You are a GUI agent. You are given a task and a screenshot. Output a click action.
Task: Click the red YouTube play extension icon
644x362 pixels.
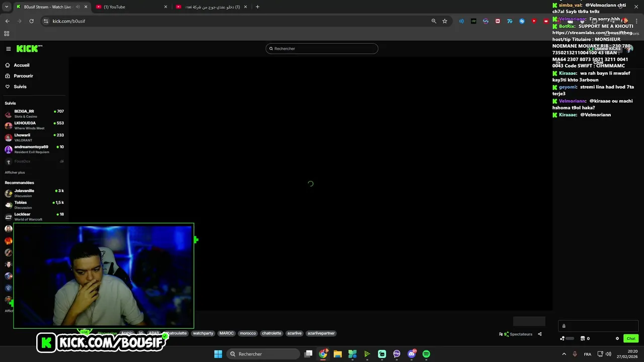tap(534, 21)
